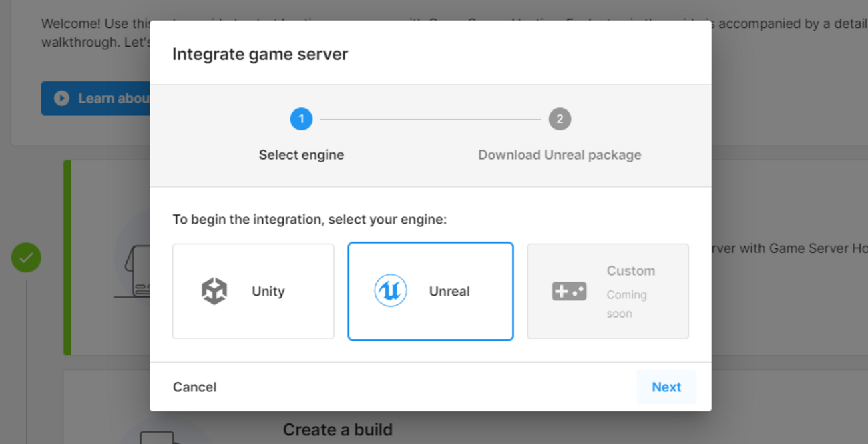Click the play icon on Learn button

(61, 99)
